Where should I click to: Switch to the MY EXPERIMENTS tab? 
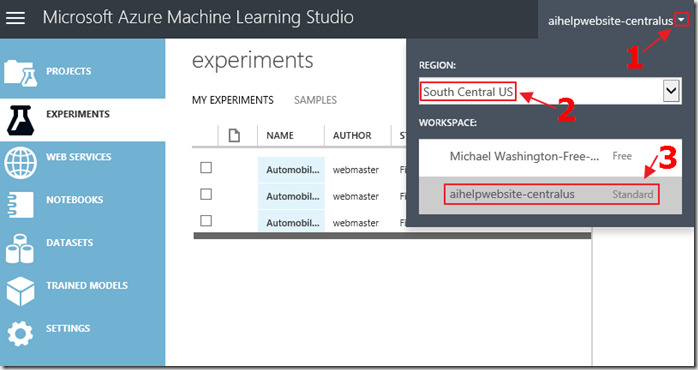pyautogui.click(x=233, y=100)
